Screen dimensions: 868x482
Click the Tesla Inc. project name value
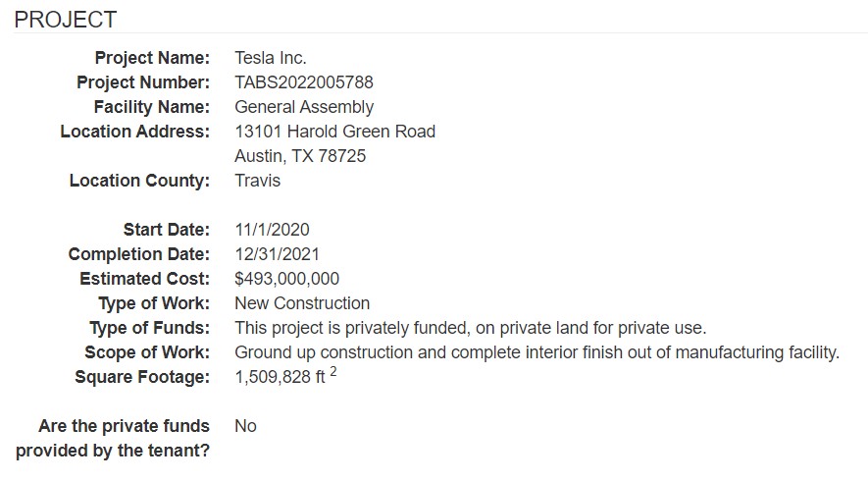pyautogui.click(x=271, y=58)
